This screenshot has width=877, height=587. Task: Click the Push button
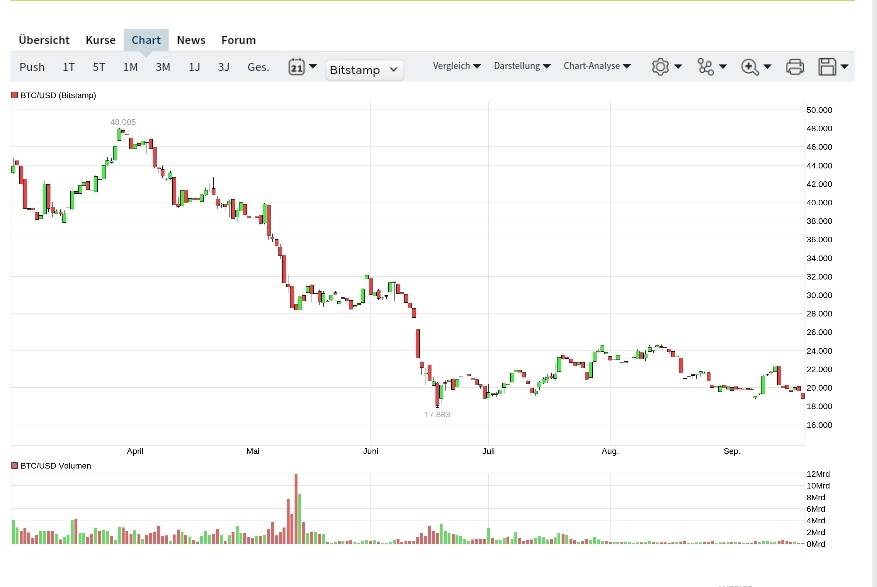pos(32,67)
